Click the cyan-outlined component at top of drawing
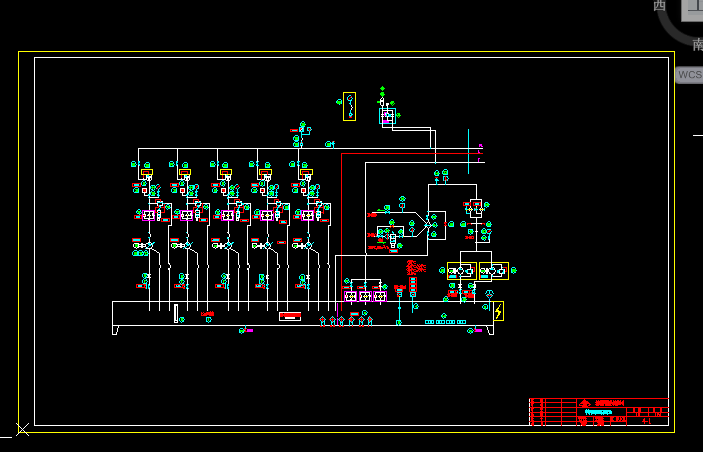 (388, 116)
